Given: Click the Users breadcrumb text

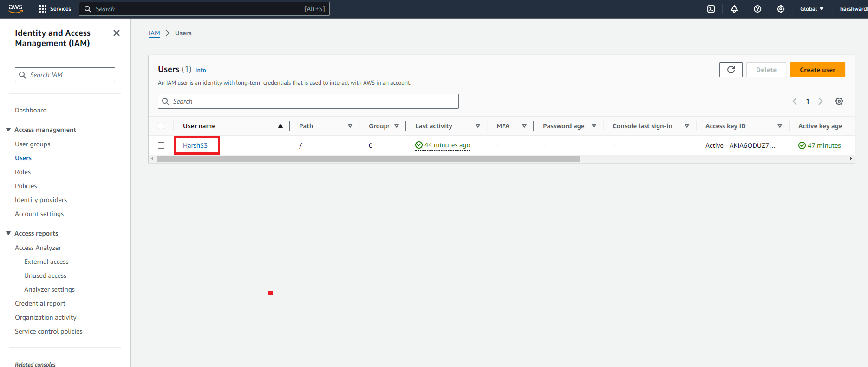Looking at the screenshot, I should coord(183,33).
